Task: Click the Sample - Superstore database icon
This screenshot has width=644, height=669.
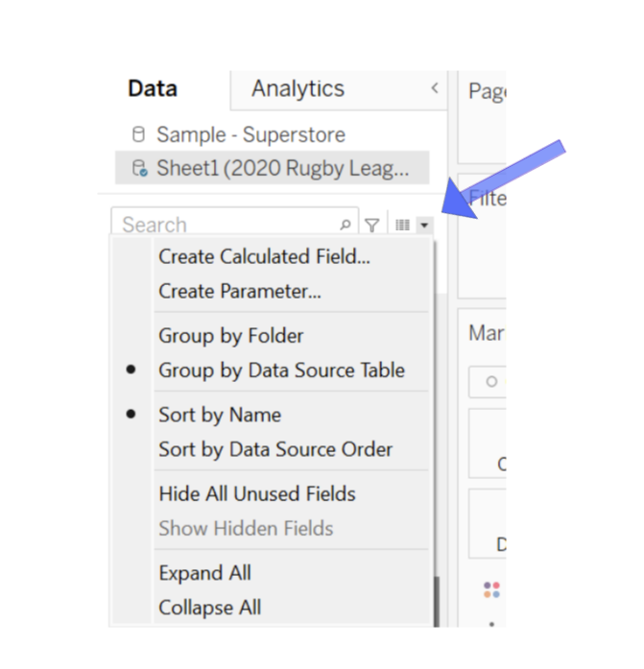Action: tap(139, 134)
